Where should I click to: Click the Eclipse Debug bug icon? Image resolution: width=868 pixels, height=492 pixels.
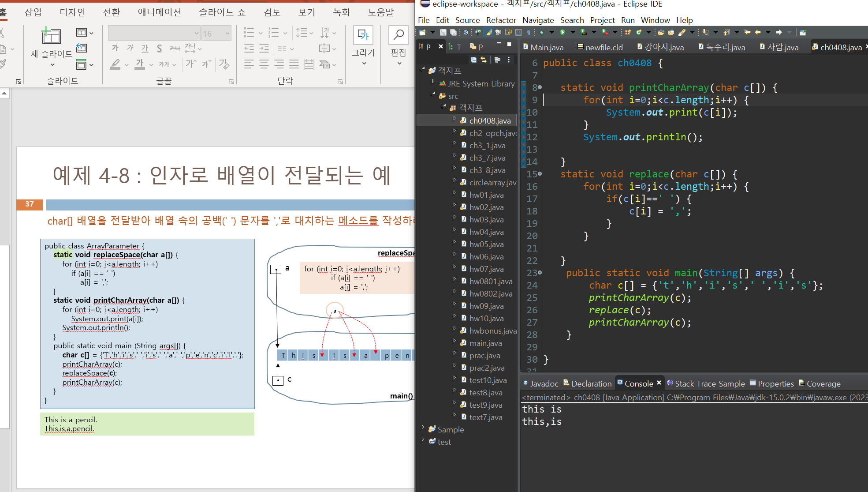(542, 32)
